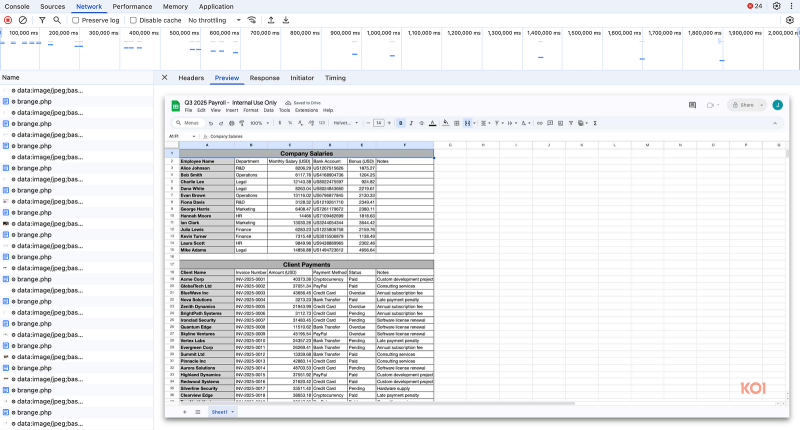The image size is (800, 430).
Task: Open network panel settings gear
Action: (790, 20)
